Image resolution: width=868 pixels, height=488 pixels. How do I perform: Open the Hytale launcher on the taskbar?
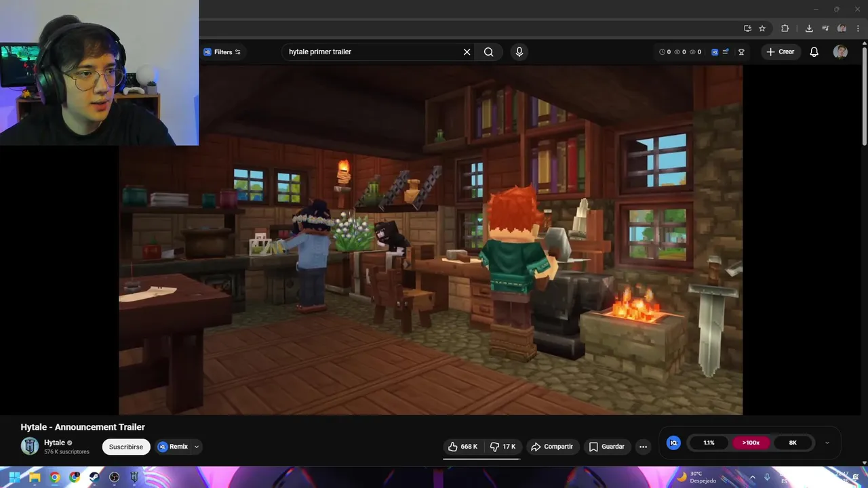coord(134,477)
